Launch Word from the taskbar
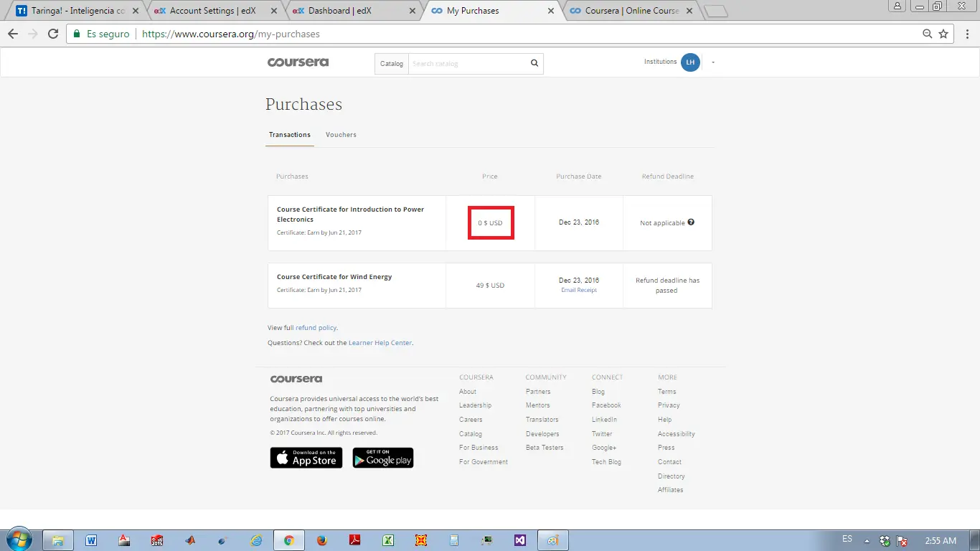The width and height of the screenshot is (980, 551). [x=91, y=541]
